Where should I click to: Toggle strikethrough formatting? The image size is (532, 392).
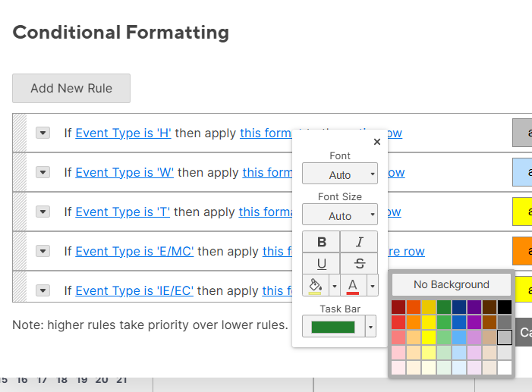(x=359, y=263)
